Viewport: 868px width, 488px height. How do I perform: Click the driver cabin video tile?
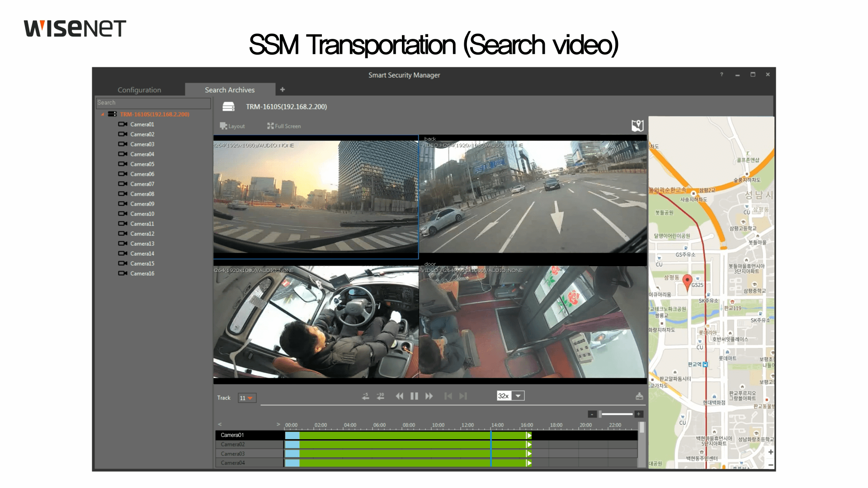click(x=316, y=322)
